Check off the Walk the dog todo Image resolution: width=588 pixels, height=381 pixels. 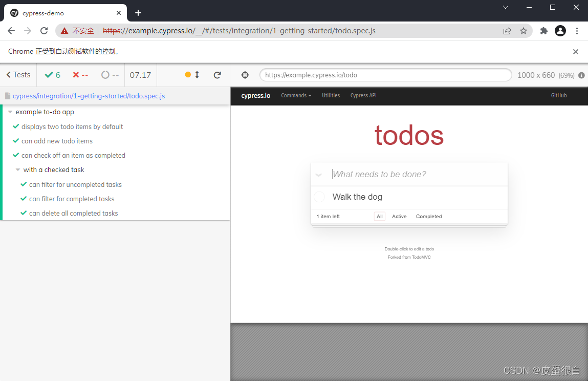pos(319,197)
